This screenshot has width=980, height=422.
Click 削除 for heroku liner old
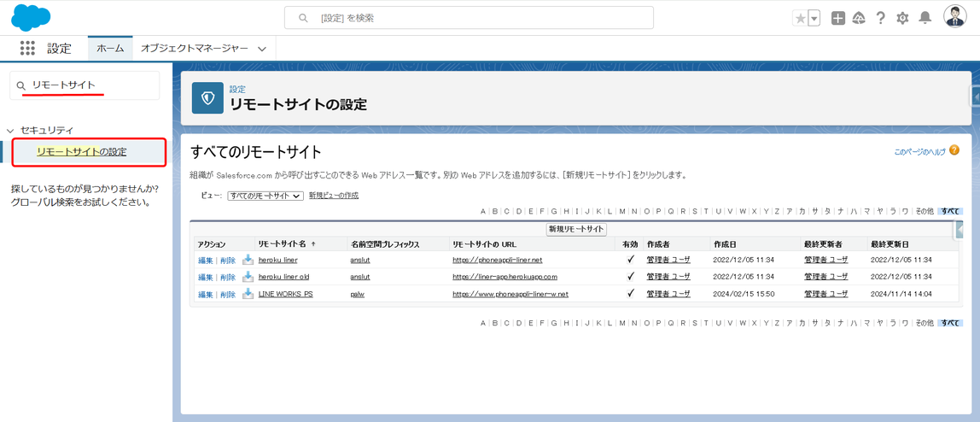pyautogui.click(x=227, y=277)
